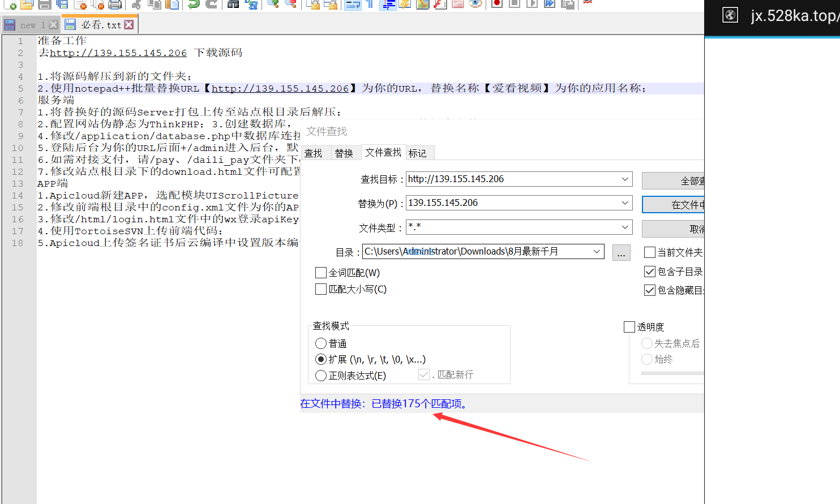Click the Print toolbar icon
This screenshot has width=840, height=504.
click(114, 5)
